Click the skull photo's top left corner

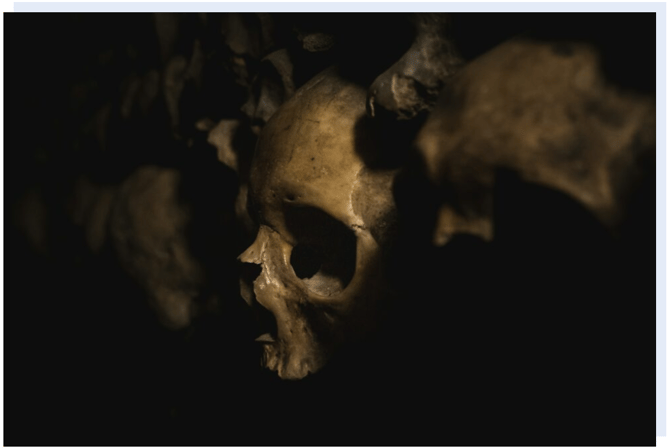pos(6,15)
